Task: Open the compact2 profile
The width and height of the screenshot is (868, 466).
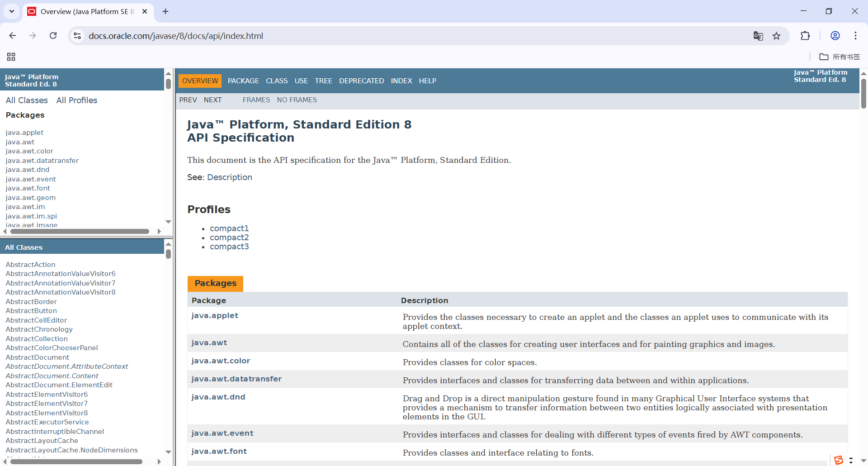Action: (229, 238)
